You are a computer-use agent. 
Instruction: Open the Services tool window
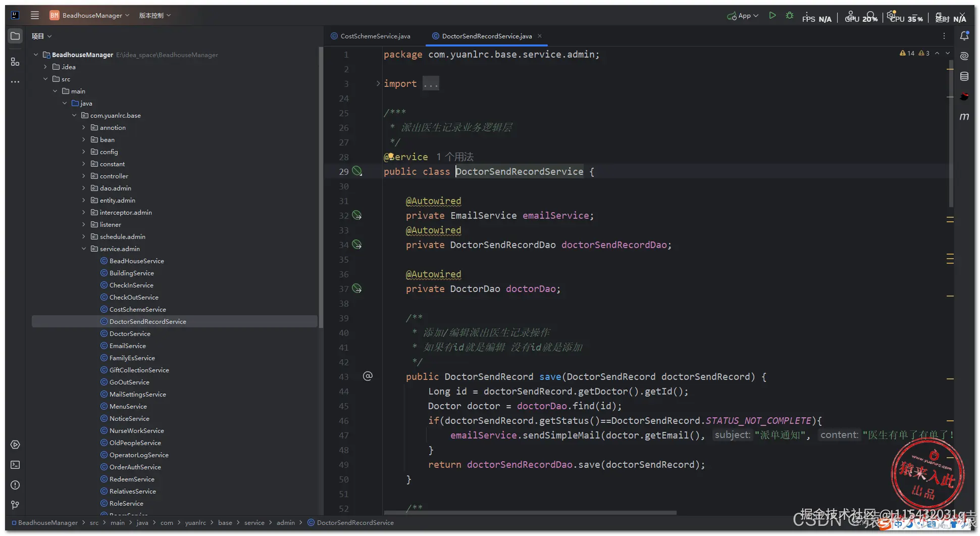pyautogui.click(x=15, y=445)
